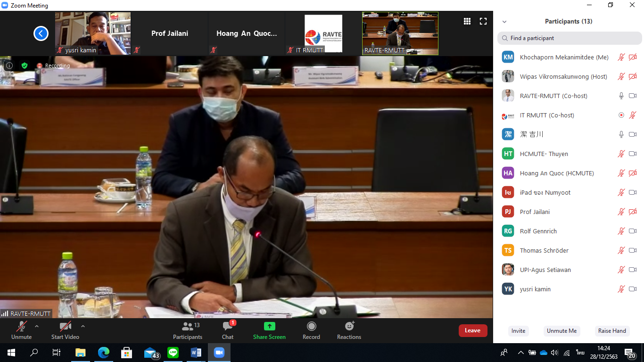The image size is (644, 362).
Task: Click the Find a participant search field
Action: pyautogui.click(x=570, y=38)
